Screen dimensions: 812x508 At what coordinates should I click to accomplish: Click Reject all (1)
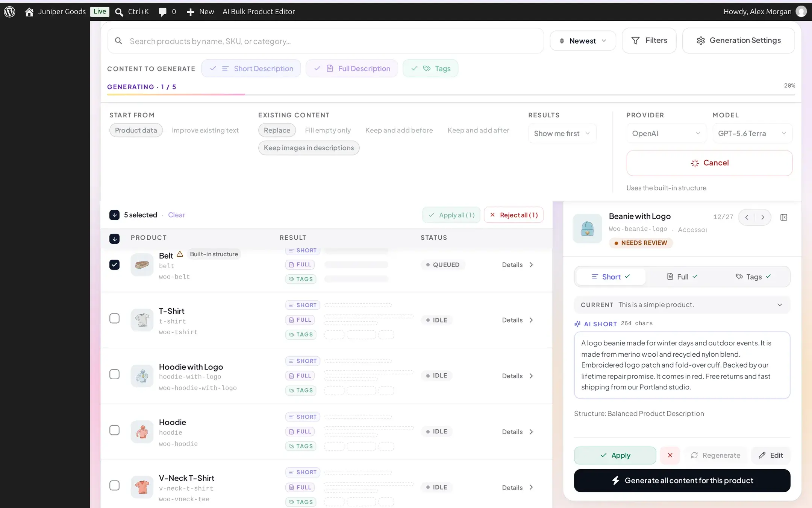pyautogui.click(x=514, y=215)
